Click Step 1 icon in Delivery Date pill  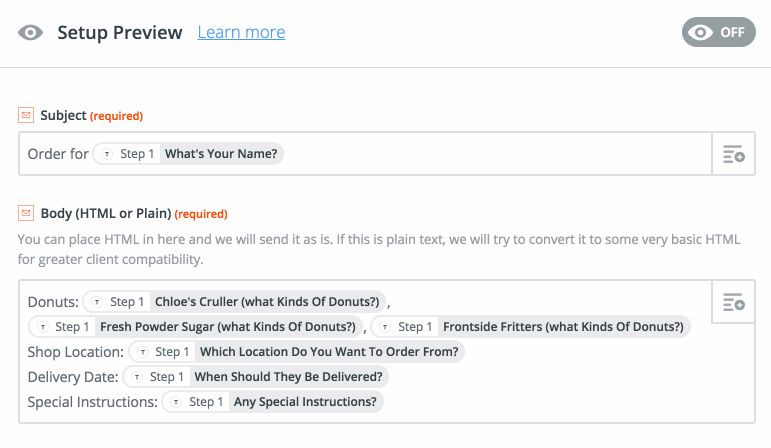coord(137,377)
